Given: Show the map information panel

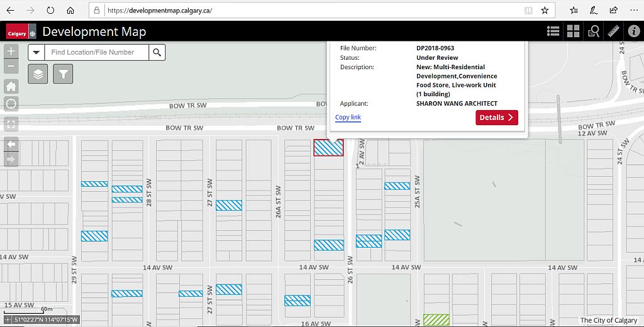Looking at the screenshot, I should 633,31.
